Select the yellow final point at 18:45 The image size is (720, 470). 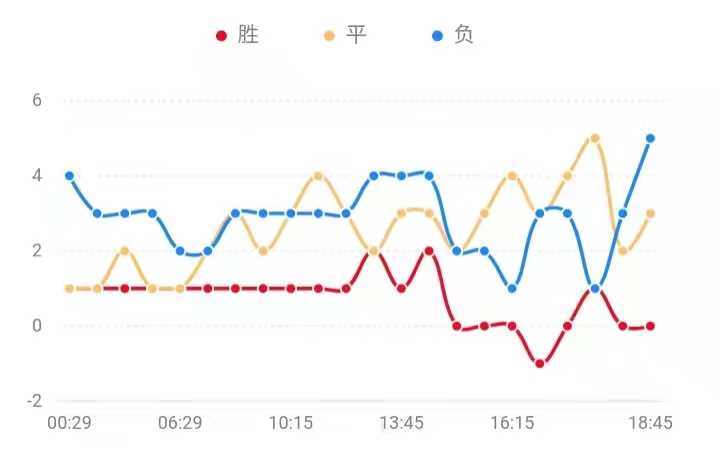[650, 213]
